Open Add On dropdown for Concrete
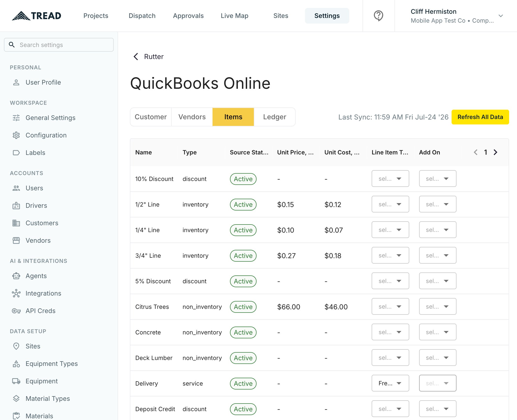Viewport: 517px width, 420px height. coord(438,332)
